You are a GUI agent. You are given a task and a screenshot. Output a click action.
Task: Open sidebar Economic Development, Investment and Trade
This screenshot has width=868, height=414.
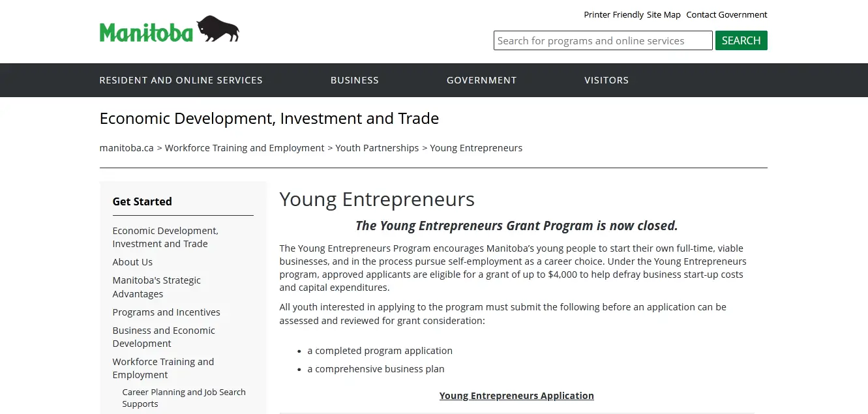click(x=165, y=237)
